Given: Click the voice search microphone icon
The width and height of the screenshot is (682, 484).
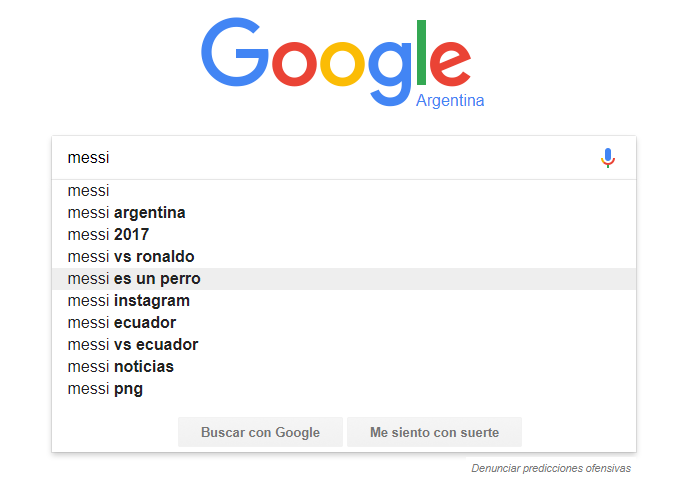Looking at the screenshot, I should click(x=608, y=158).
